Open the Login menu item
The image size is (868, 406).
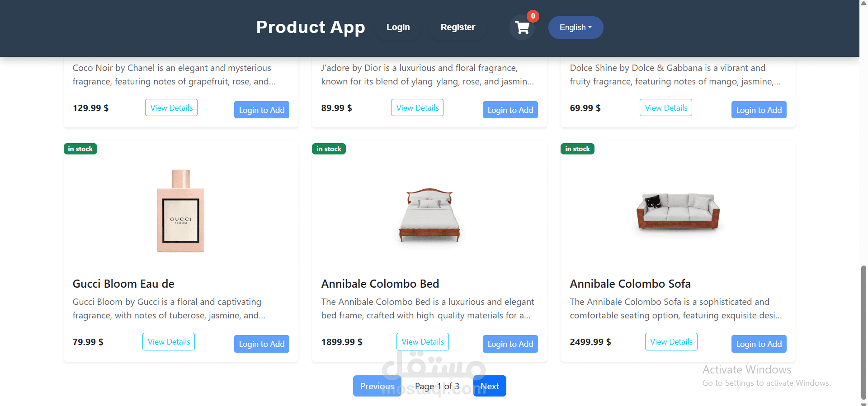click(398, 28)
